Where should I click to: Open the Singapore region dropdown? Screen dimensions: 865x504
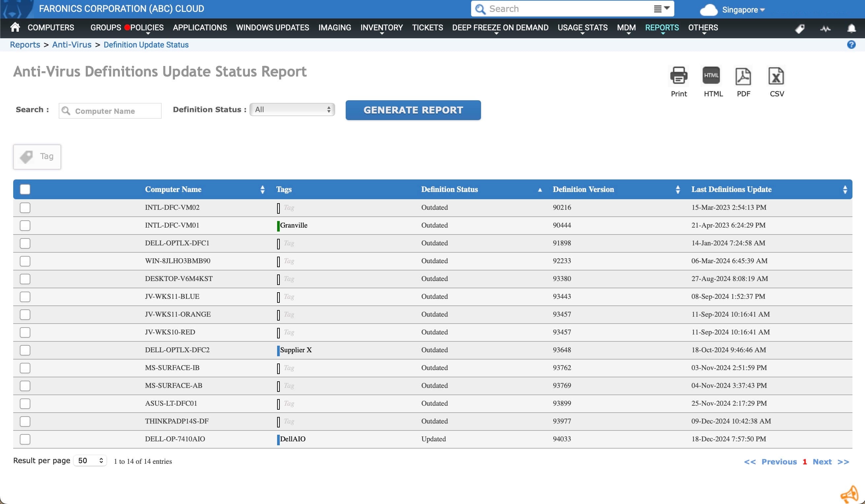[743, 10]
